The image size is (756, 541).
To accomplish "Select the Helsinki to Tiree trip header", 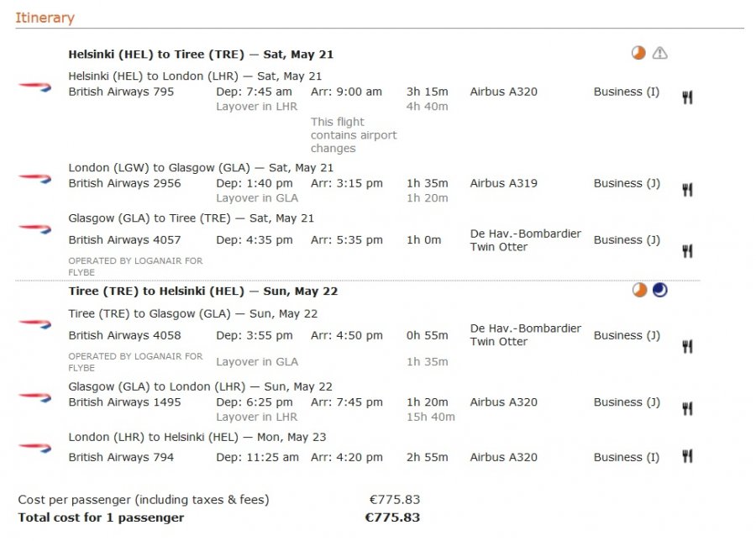I will (x=201, y=55).
